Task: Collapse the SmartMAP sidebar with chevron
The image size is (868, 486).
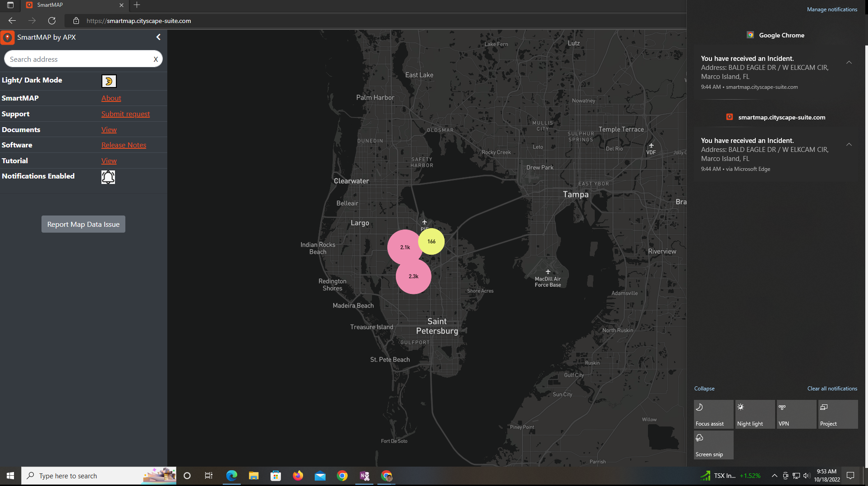Action: click(158, 37)
